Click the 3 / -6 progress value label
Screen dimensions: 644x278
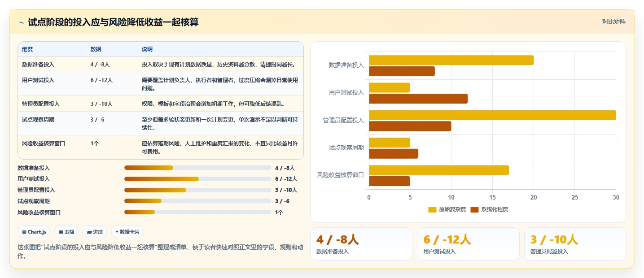282,201
